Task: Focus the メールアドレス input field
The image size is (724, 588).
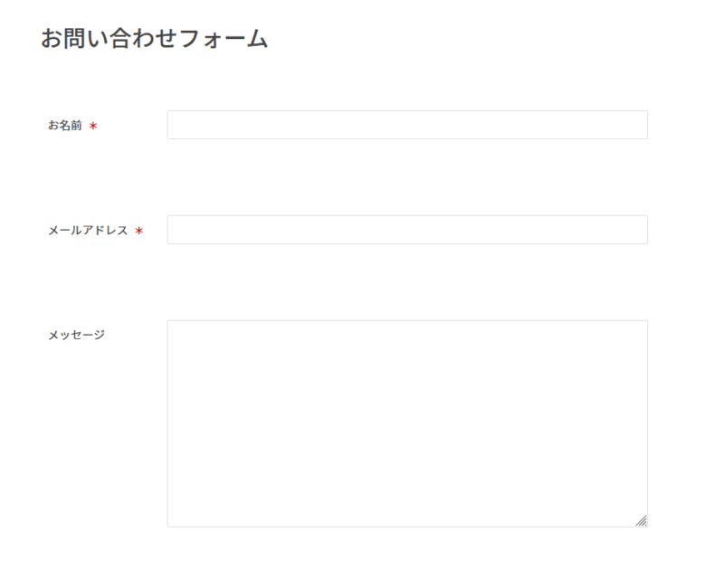Action: point(407,230)
